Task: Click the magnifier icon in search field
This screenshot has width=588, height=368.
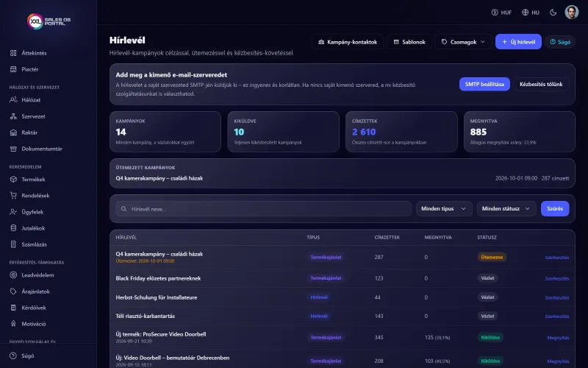Action: (x=123, y=209)
